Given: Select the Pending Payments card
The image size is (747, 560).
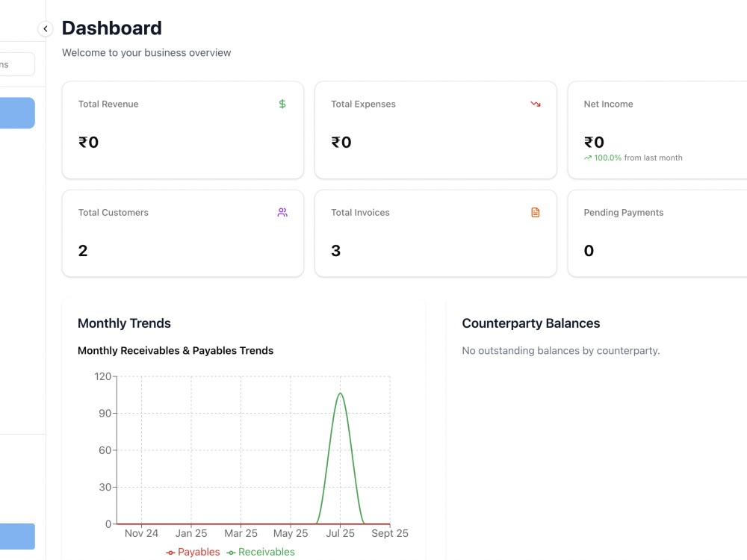Looking at the screenshot, I should pos(657,233).
